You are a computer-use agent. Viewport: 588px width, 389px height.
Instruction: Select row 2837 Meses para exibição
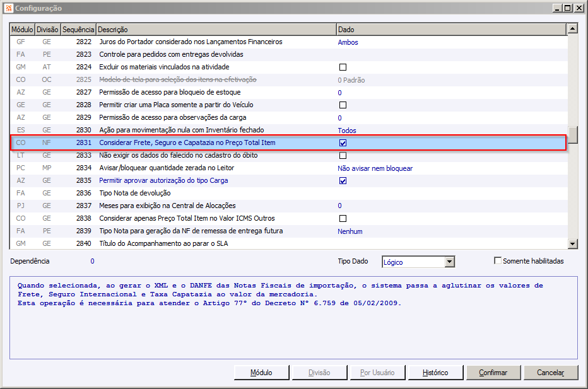tap(288, 206)
